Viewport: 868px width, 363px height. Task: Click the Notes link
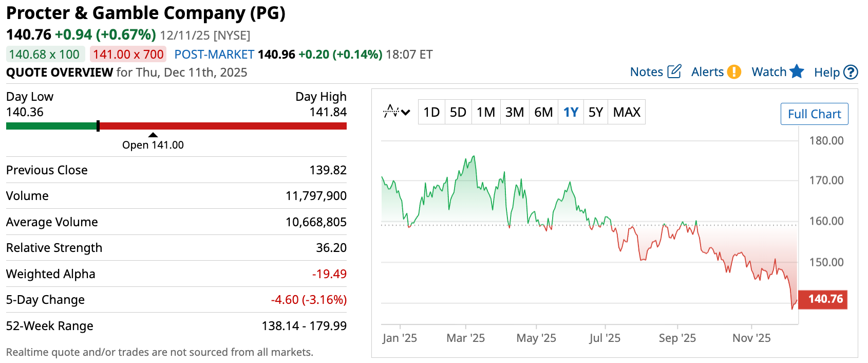point(647,72)
